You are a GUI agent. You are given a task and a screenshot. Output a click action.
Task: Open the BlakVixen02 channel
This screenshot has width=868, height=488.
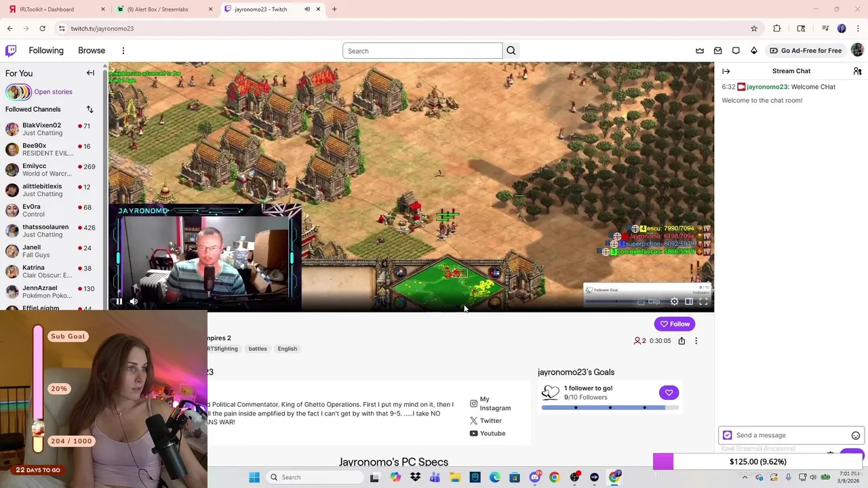[51, 129]
